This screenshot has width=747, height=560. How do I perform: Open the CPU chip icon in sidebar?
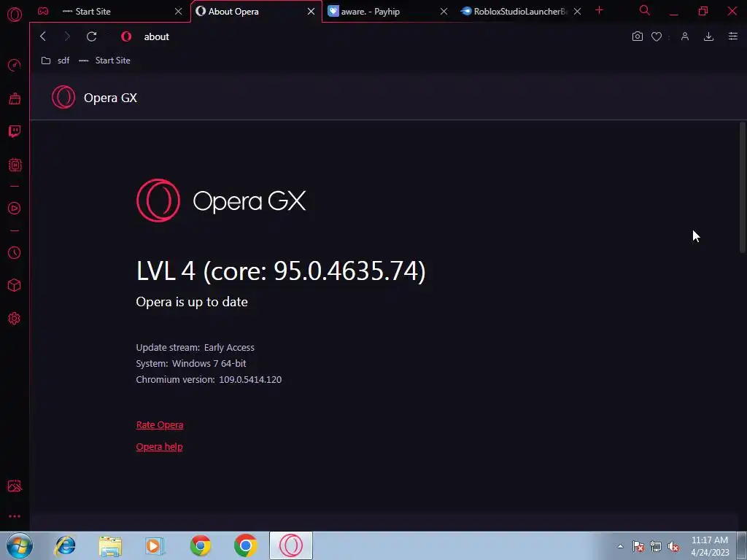click(x=15, y=166)
